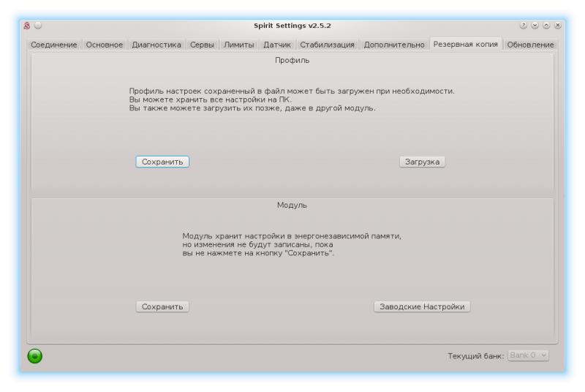
Task: Click the Загрузка button to load profile
Action: 423,162
